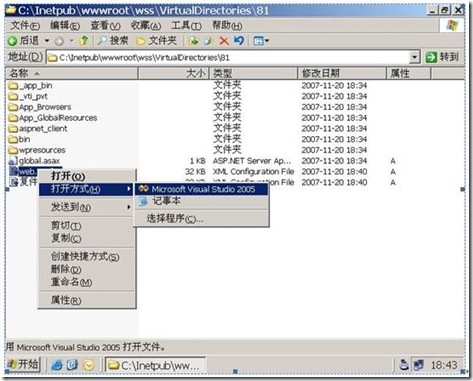
Task: Sort by the 大小 size column header
Action: [x=173, y=73]
